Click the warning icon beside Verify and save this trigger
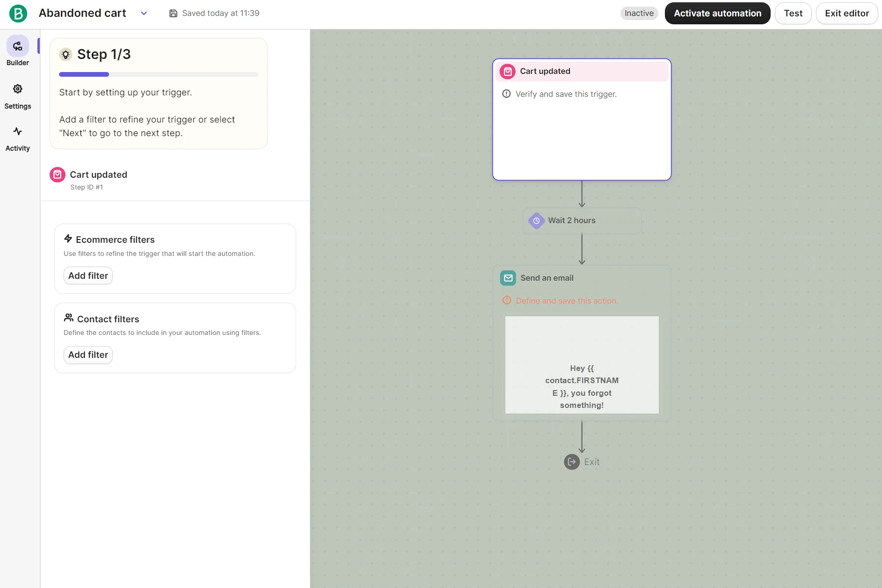 506,94
